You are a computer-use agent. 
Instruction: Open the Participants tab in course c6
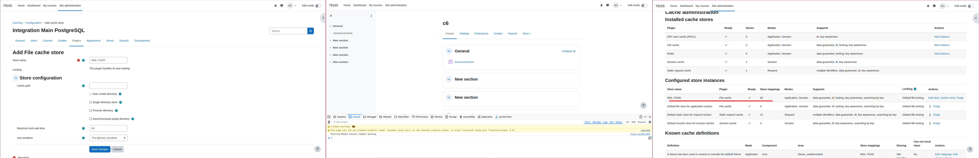click(x=481, y=34)
